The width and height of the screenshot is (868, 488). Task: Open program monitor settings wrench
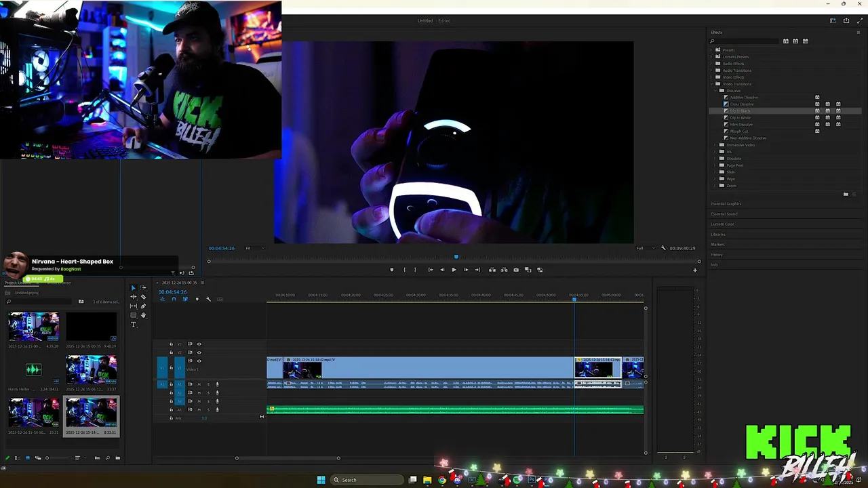point(663,248)
